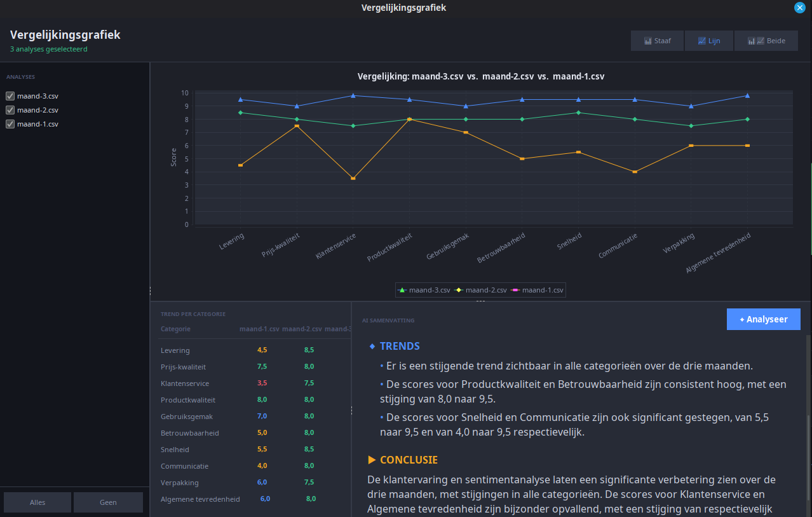812x517 pixels.
Task: Click the Geen deselect-all button
Action: [x=108, y=502]
